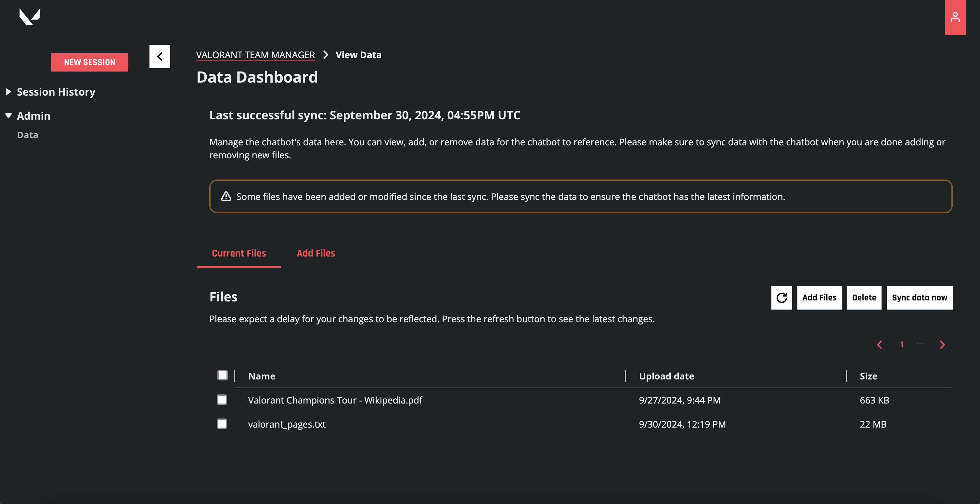Screen dimensions: 980x504
Task: Switch to the Add Files tab
Action: tap(316, 253)
